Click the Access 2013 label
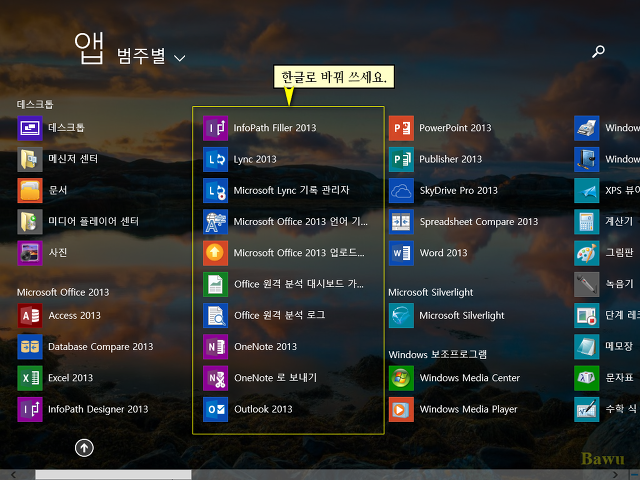 [x=74, y=316]
